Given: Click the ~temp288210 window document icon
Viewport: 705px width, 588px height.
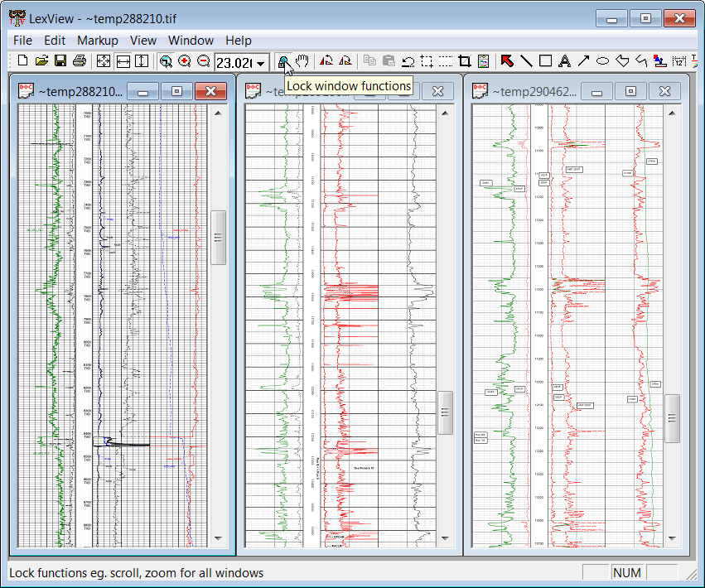Looking at the screenshot, I should [x=26, y=91].
